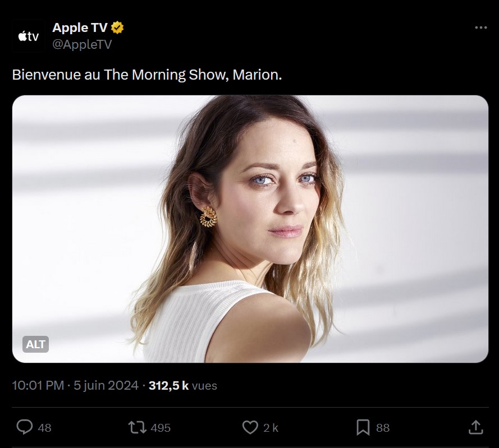Click the reply speech bubble icon

tap(24, 428)
